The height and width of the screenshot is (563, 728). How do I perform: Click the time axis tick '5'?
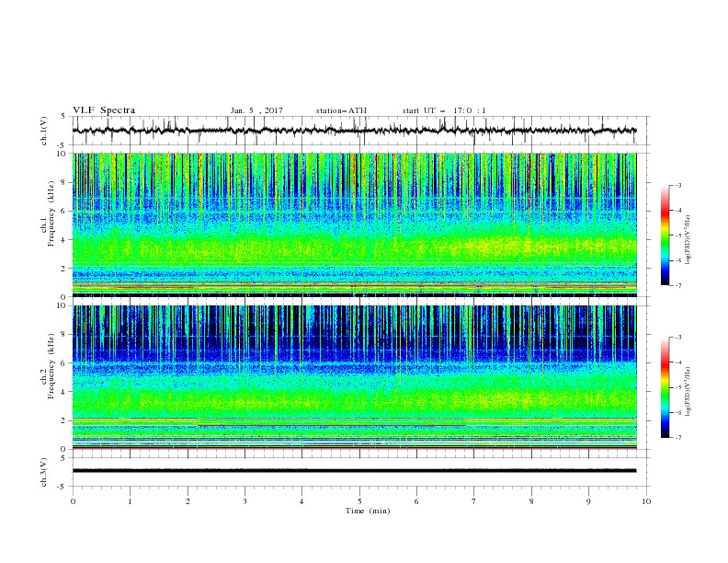coord(359,501)
